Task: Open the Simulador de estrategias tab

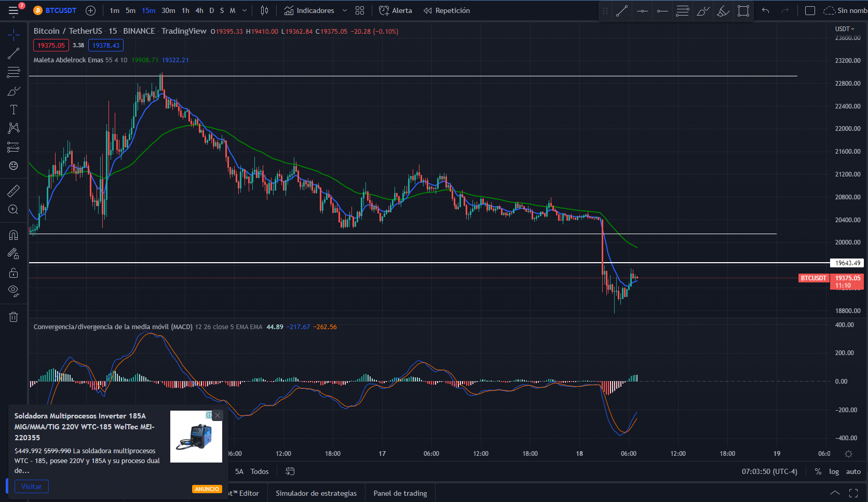Action: tap(316, 493)
